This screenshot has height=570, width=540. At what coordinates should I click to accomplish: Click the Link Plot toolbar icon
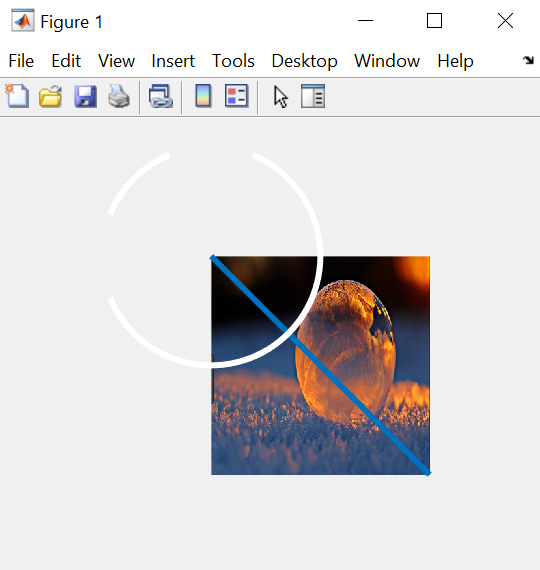click(x=161, y=96)
